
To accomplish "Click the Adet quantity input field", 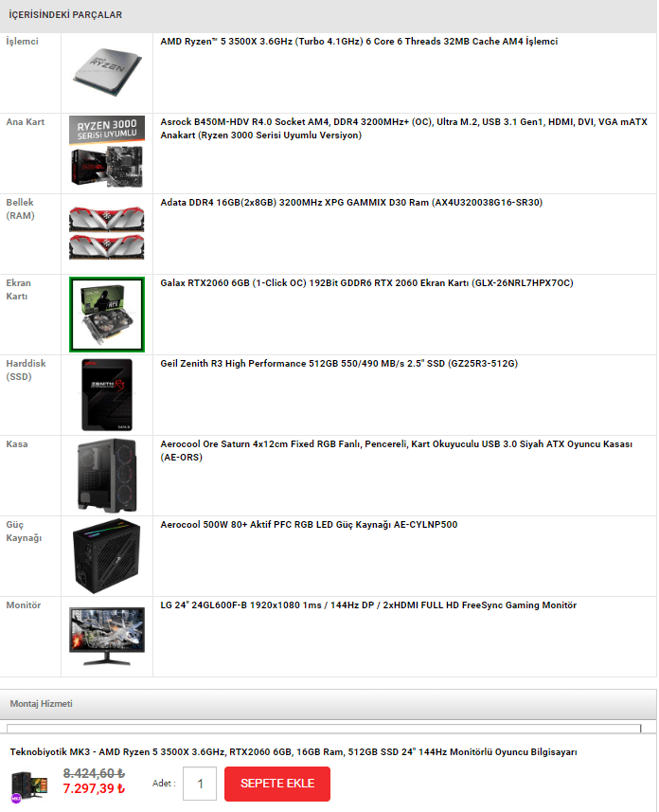I will [x=200, y=784].
